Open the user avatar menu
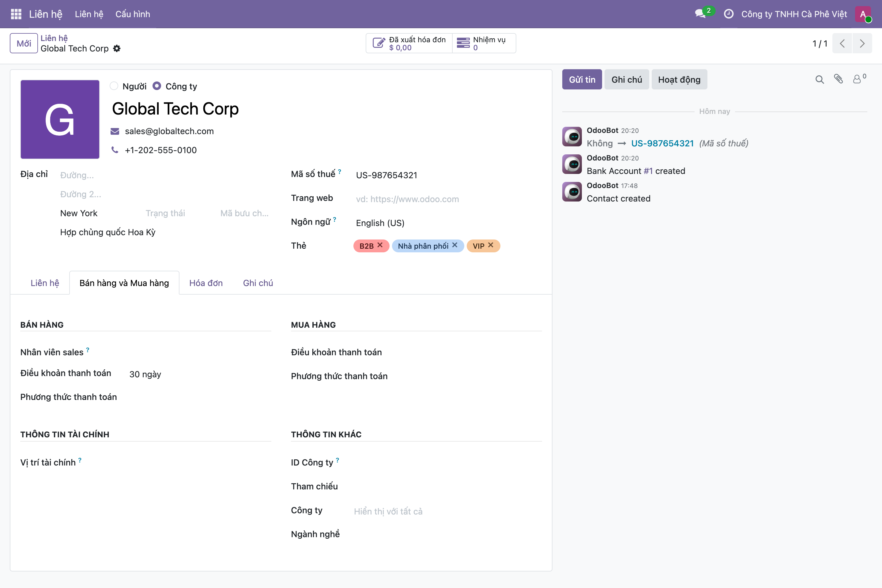Image resolution: width=882 pixels, height=588 pixels. (863, 14)
